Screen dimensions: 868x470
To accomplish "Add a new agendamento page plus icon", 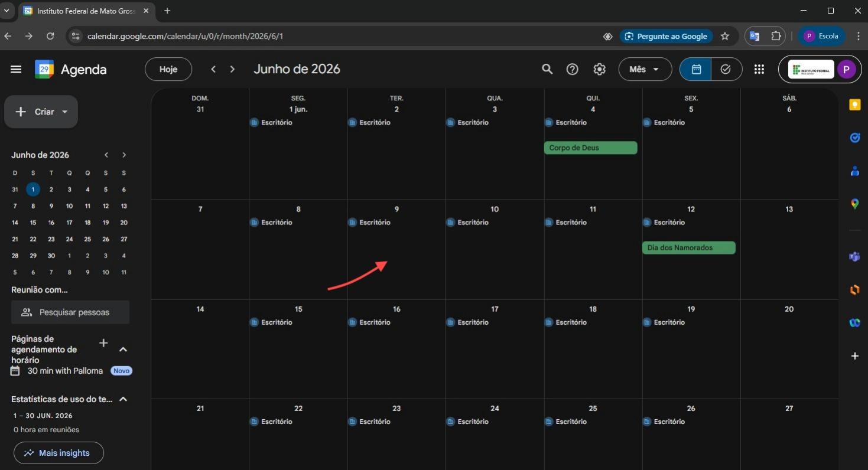I will point(103,343).
